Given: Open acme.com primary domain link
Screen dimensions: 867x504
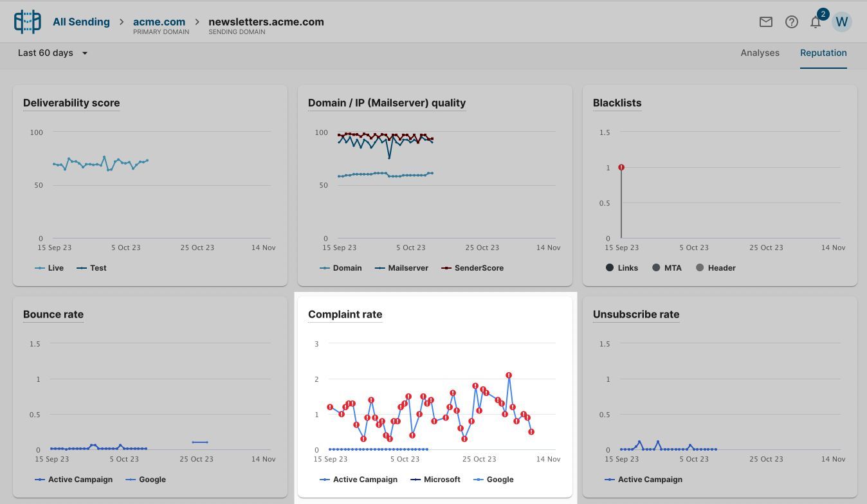Looking at the screenshot, I should point(159,22).
